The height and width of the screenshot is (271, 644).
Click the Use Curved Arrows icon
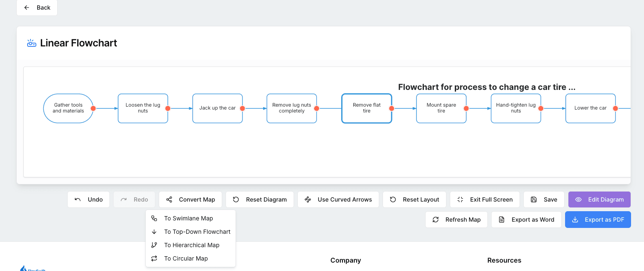[x=308, y=199]
